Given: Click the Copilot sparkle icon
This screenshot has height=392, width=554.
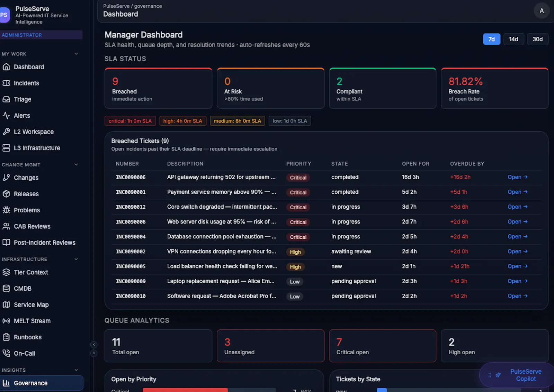Looking at the screenshot, I should click(x=498, y=375).
